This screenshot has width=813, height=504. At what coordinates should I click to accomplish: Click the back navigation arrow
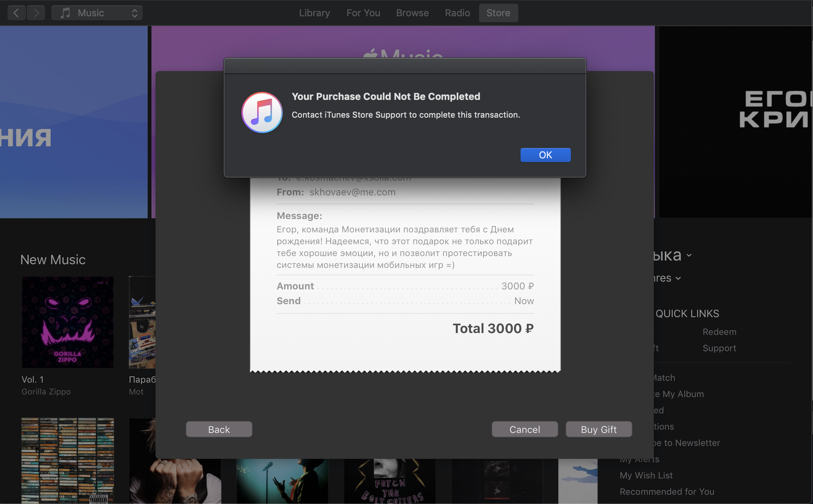point(16,13)
